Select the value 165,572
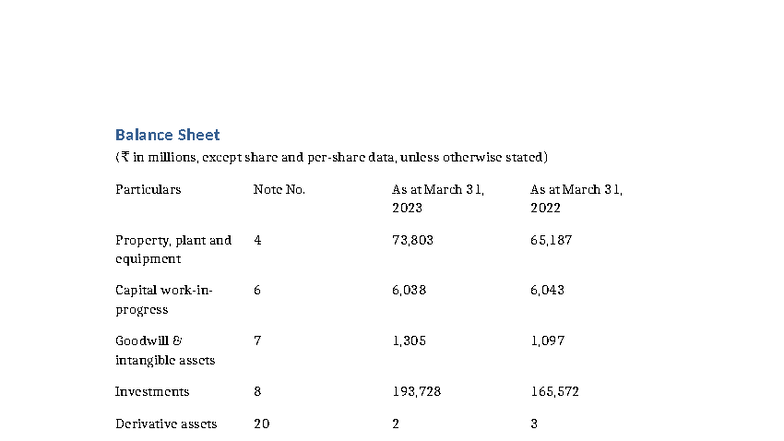 554,392
